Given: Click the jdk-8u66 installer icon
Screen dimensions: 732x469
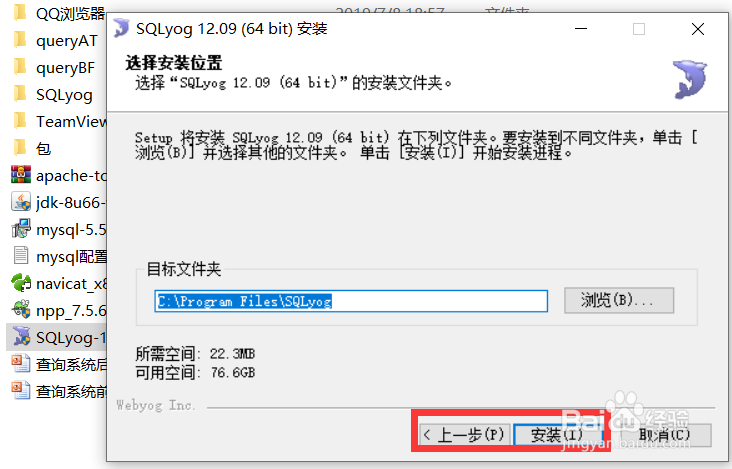Looking at the screenshot, I should coord(21,202).
